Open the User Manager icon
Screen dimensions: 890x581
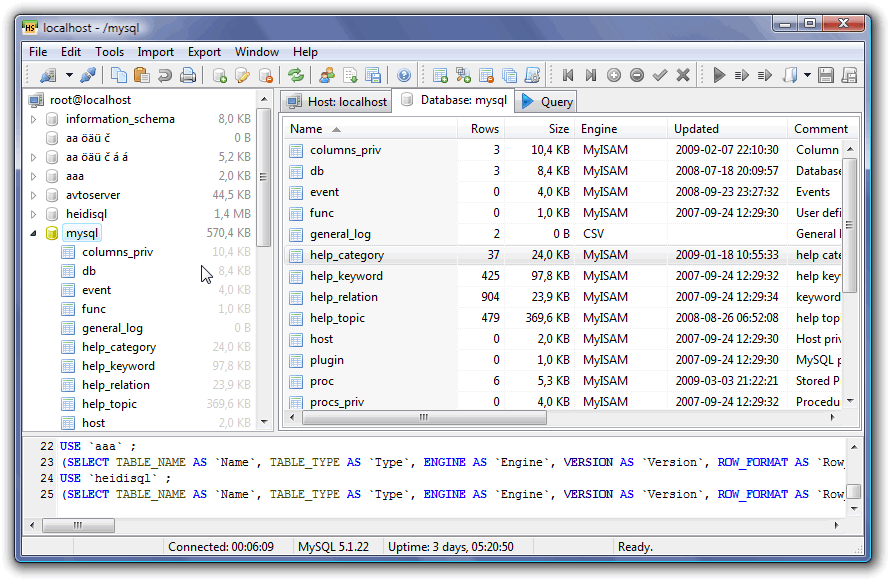click(x=327, y=75)
